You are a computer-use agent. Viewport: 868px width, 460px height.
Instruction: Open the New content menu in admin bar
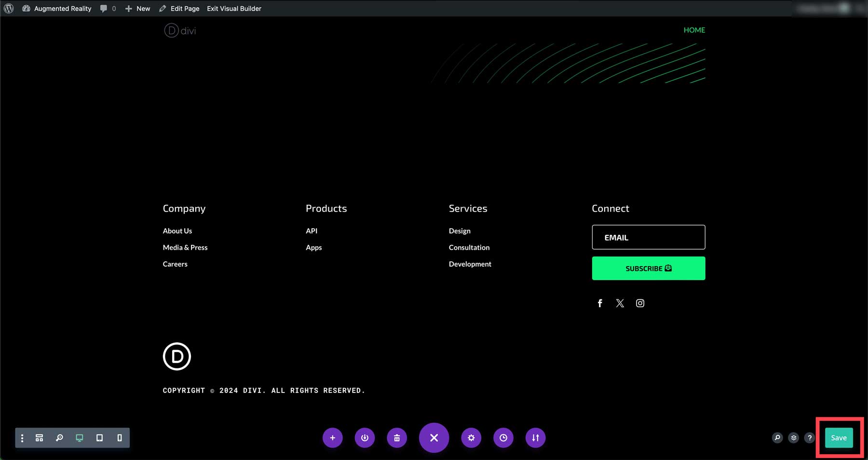(x=138, y=9)
